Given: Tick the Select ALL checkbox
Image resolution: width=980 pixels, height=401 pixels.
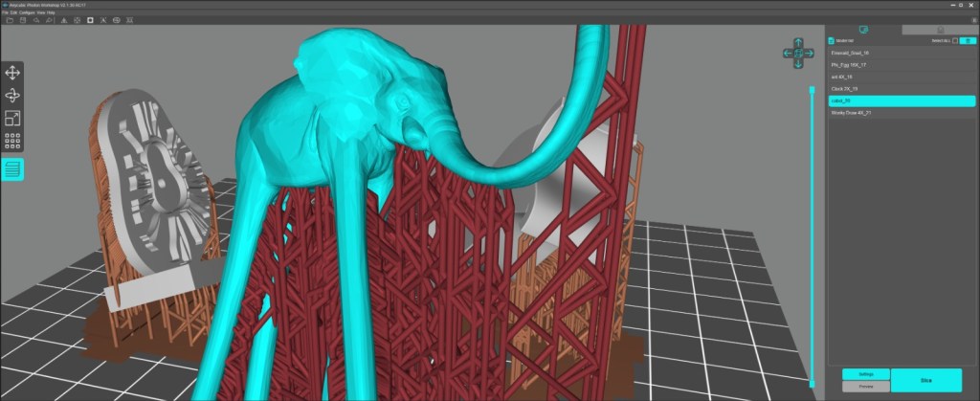Looking at the screenshot, I should 955,41.
